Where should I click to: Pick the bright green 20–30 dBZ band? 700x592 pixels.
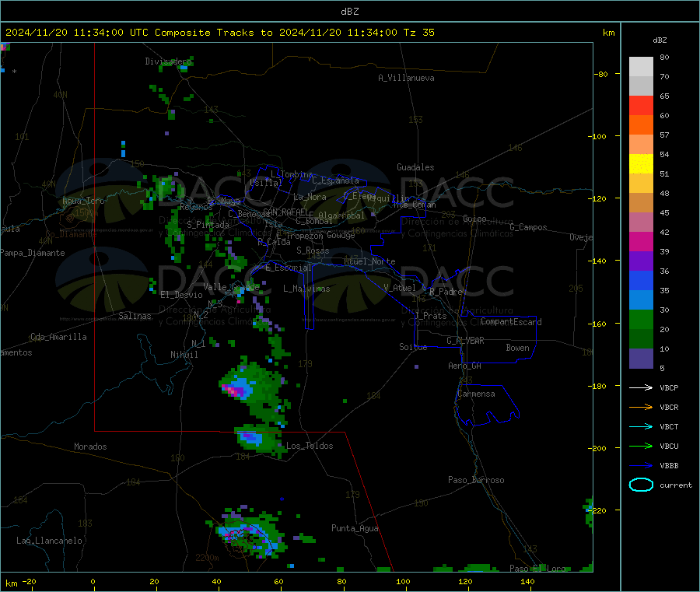[641, 319]
